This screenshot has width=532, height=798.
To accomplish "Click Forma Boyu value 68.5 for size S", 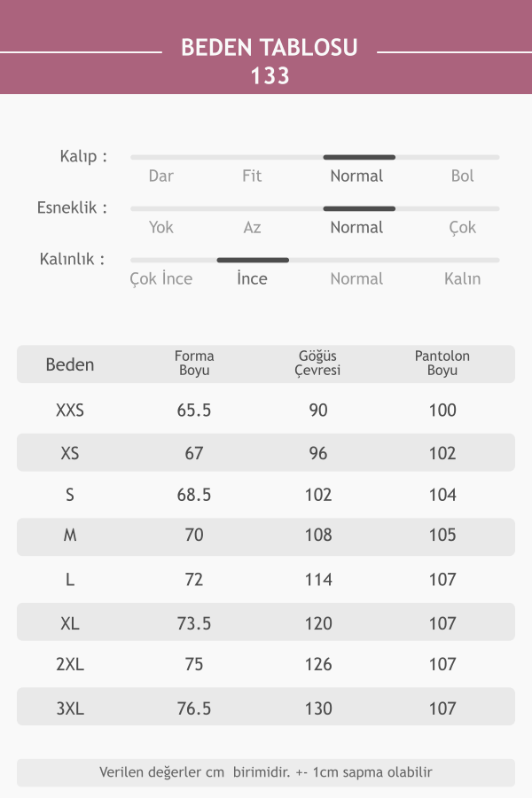I will 194,495.
